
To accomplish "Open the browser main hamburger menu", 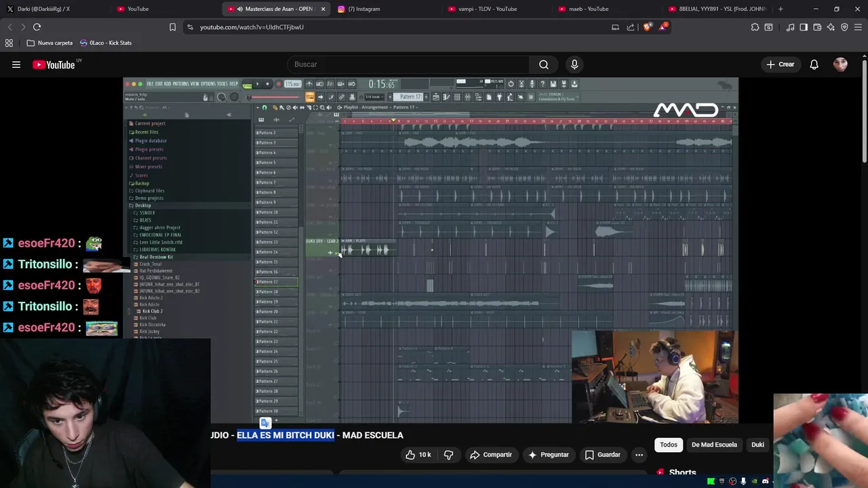I will pos(858,27).
